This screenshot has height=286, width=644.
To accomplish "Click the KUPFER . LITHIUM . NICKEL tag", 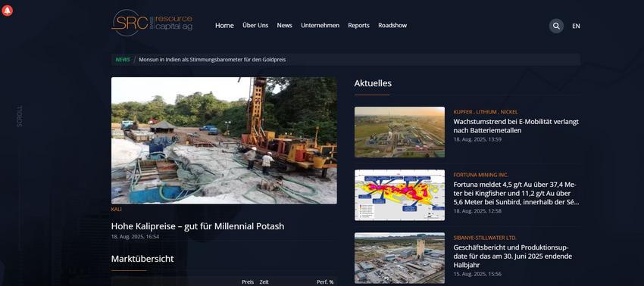I will coord(486,112).
